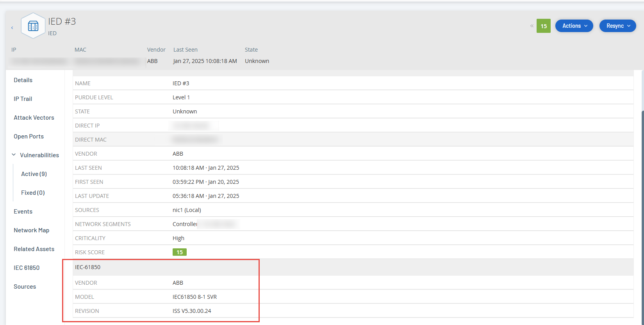644x325 pixels.
Task: Open the Actions dropdown
Action: (x=574, y=26)
